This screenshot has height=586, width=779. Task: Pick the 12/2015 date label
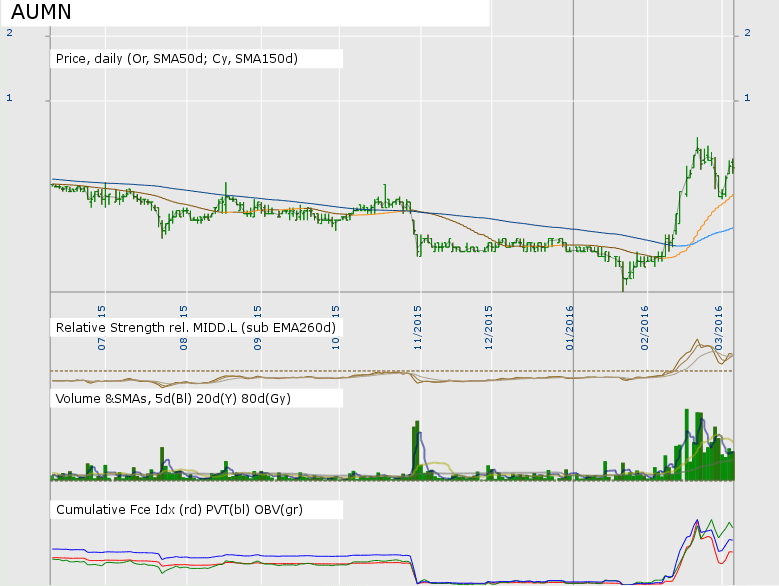(489, 322)
